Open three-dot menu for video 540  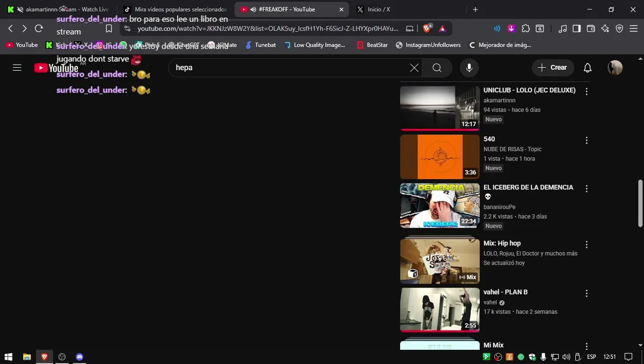click(586, 140)
